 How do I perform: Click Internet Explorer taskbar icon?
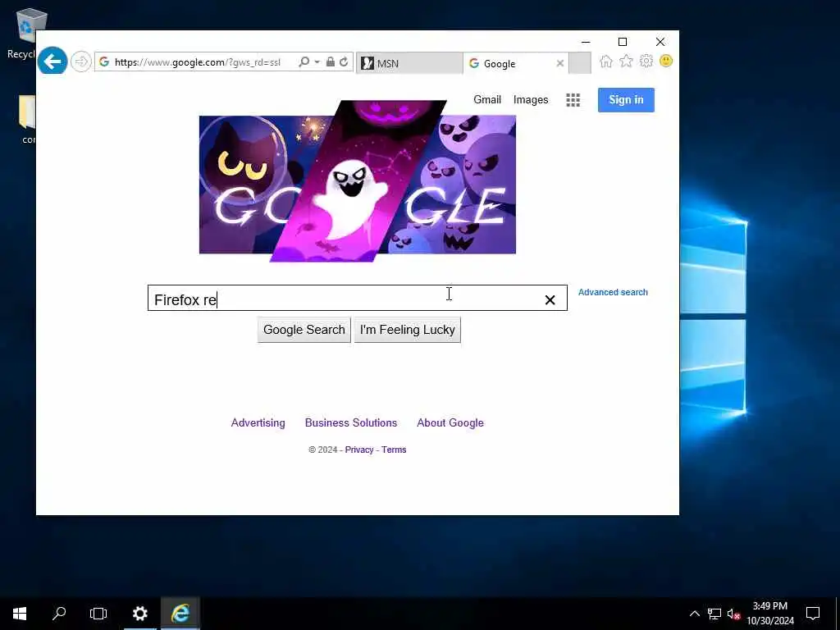[180, 614]
